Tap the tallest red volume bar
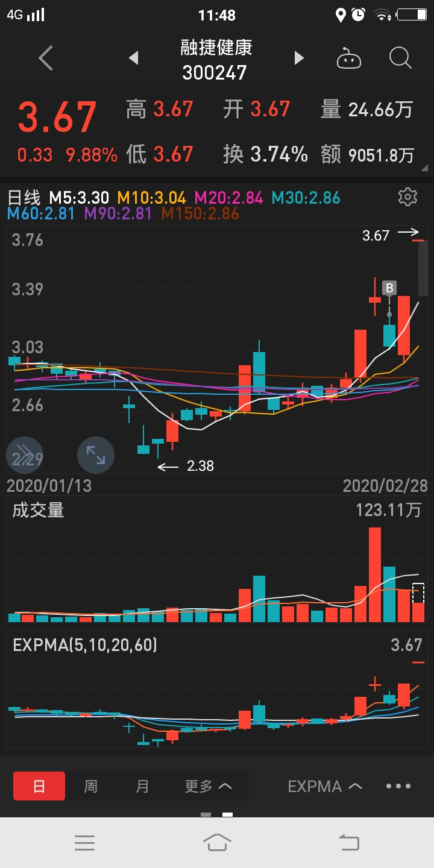 pos(375,574)
